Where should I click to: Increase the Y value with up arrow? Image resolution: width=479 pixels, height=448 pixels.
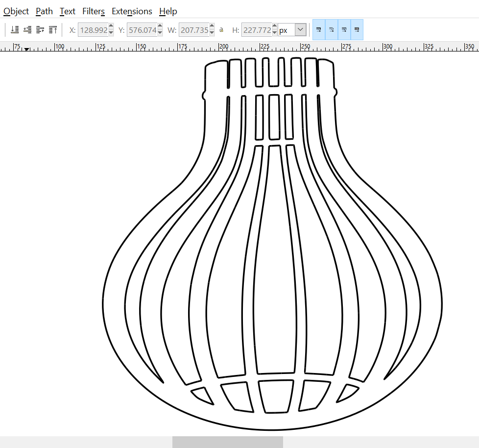coord(160,26)
